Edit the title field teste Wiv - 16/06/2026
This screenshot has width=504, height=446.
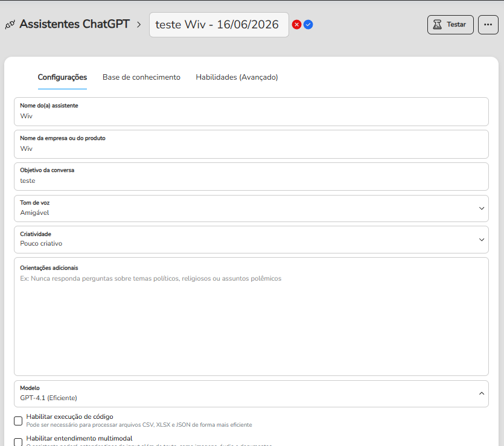(x=219, y=25)
